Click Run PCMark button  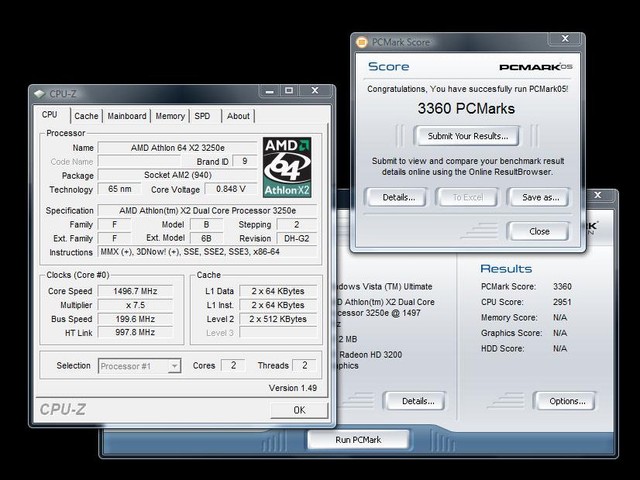click(358, 440)
